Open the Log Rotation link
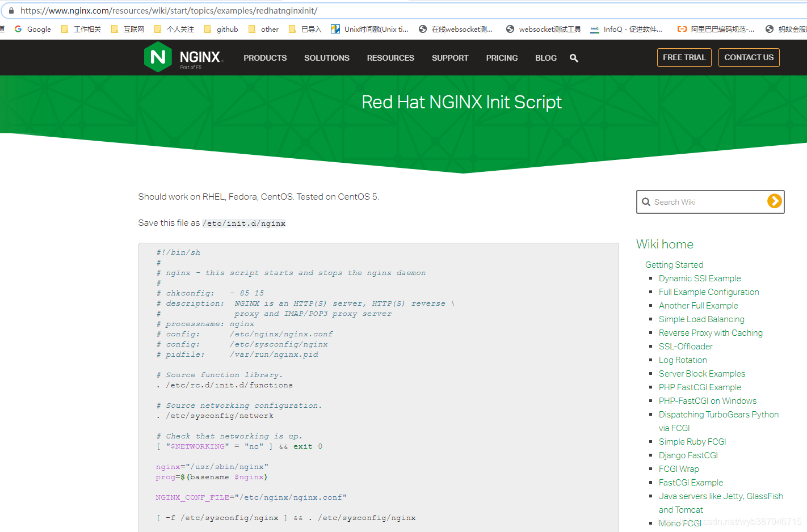The width and height of the screenshot is (807, 532). tap(683, 360)
